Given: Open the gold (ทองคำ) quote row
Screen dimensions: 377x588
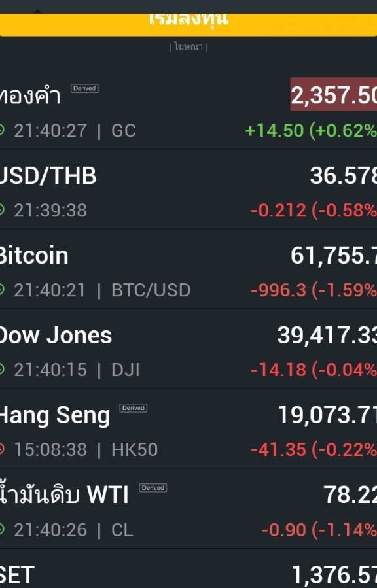Looking at the screenshot, I should (188, 112).
